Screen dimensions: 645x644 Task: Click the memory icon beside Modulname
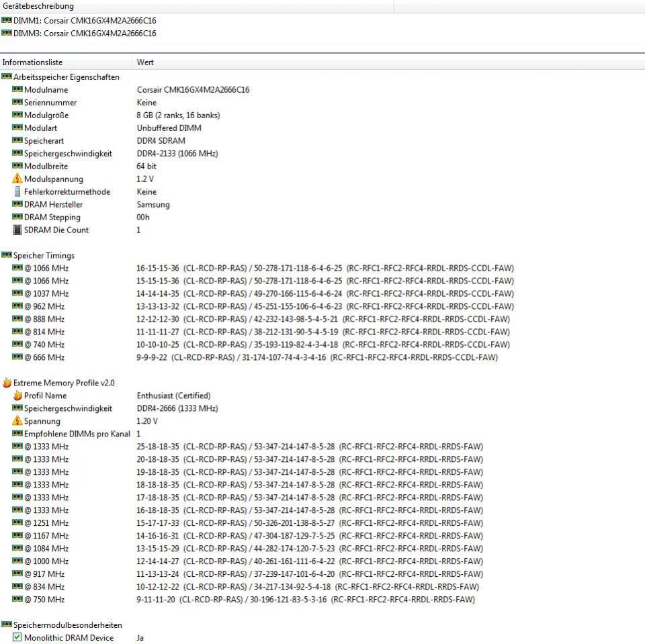coord(17,89)
